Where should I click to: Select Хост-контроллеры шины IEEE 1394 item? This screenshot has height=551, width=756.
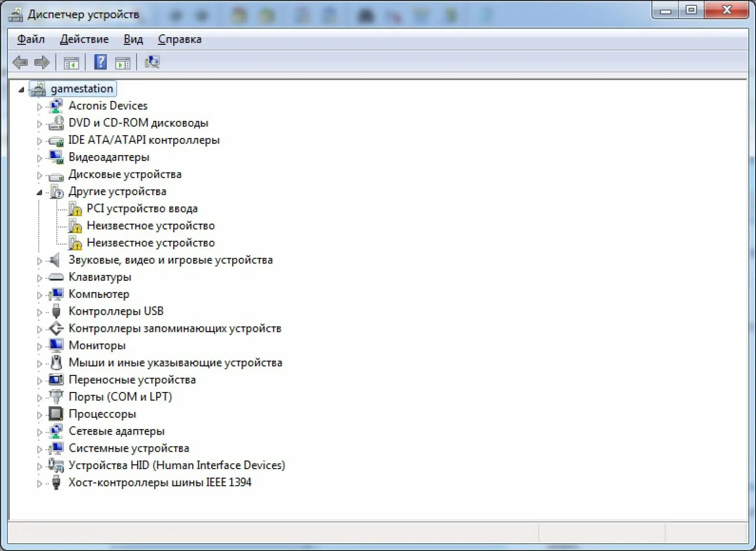point(160,482)
